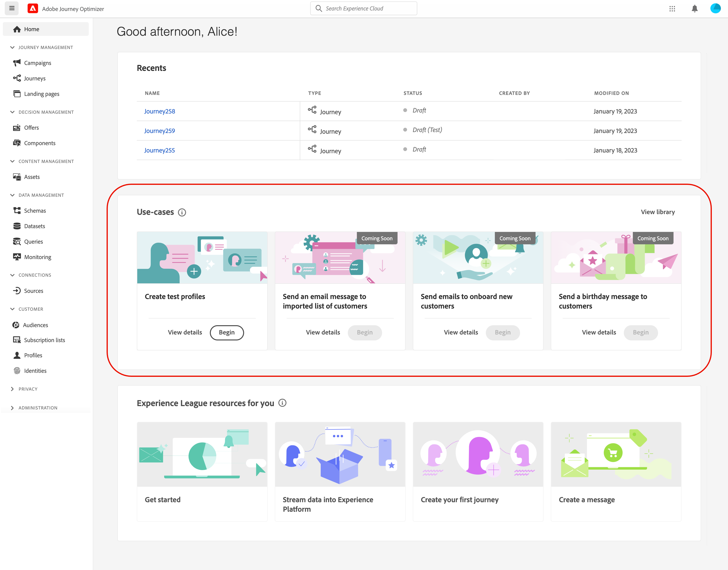
Task: Click the Experience League resources info icon
Action: point(282,403)
